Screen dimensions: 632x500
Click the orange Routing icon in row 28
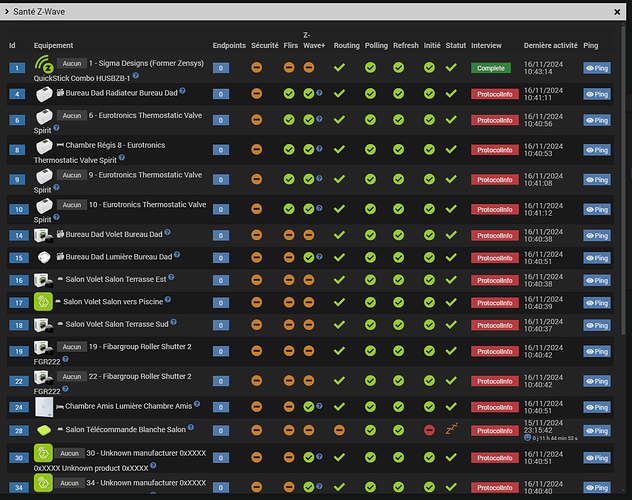[339, 430]
